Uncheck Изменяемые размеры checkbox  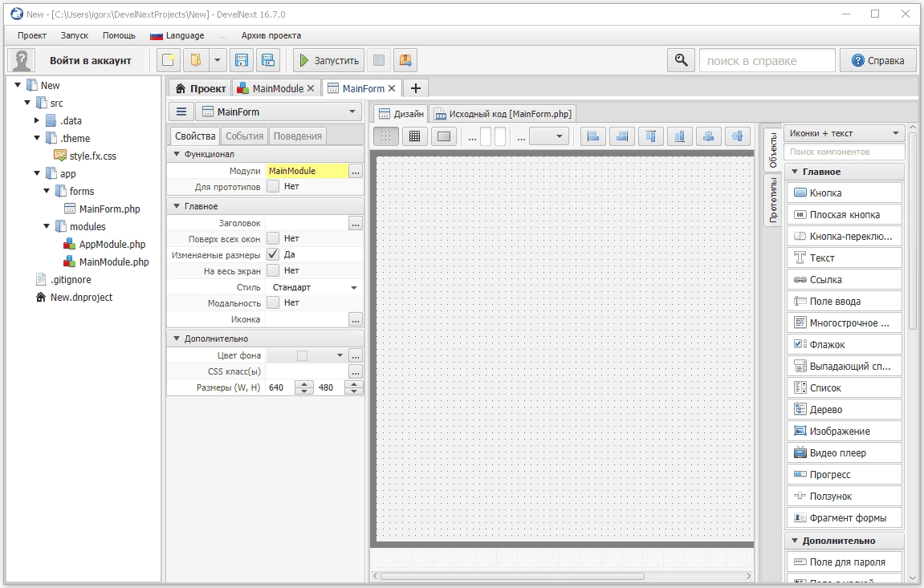pyautogui.click(x=273, y=254)
